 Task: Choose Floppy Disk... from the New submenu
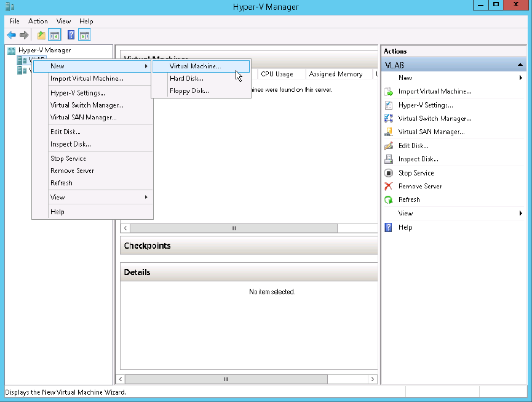201,90
